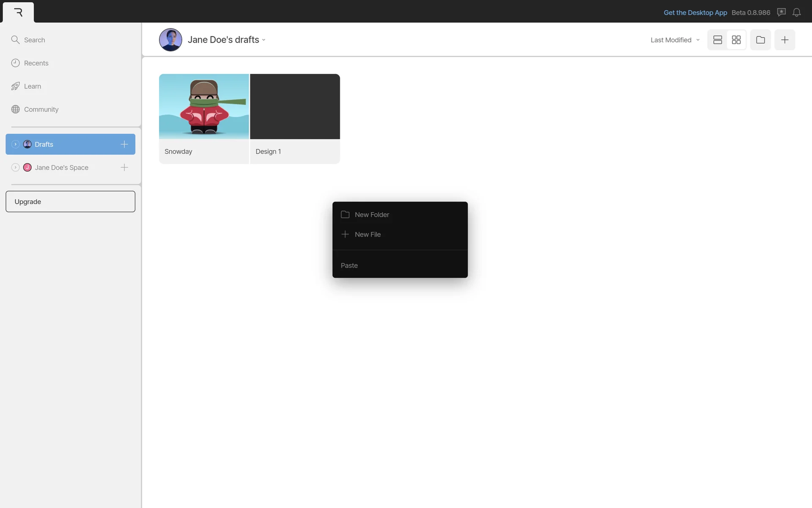Expand the Drafts tree chevron

pyautogui.click(x=15, y=144)
